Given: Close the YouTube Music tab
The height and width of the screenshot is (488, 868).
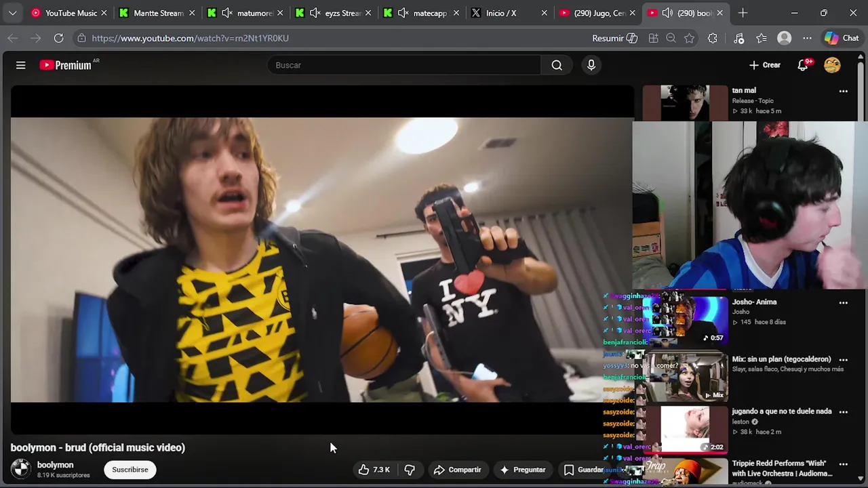Looking at the screenshot, I should point(104,13).
